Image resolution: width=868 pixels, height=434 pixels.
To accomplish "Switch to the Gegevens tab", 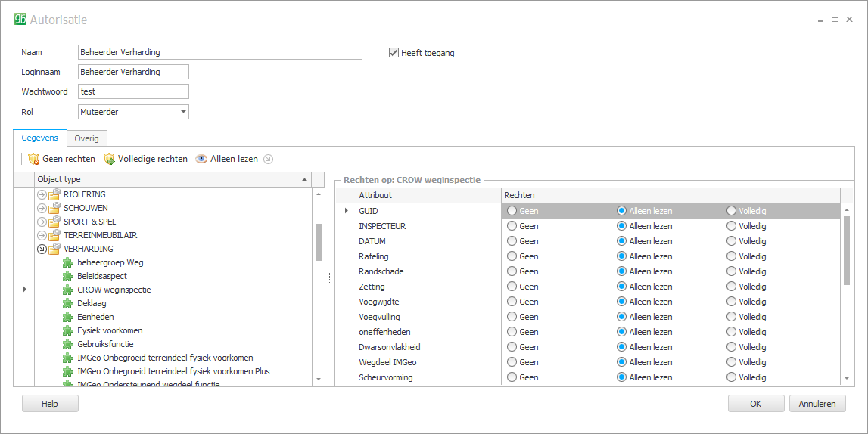I will [x=40, y=138].
